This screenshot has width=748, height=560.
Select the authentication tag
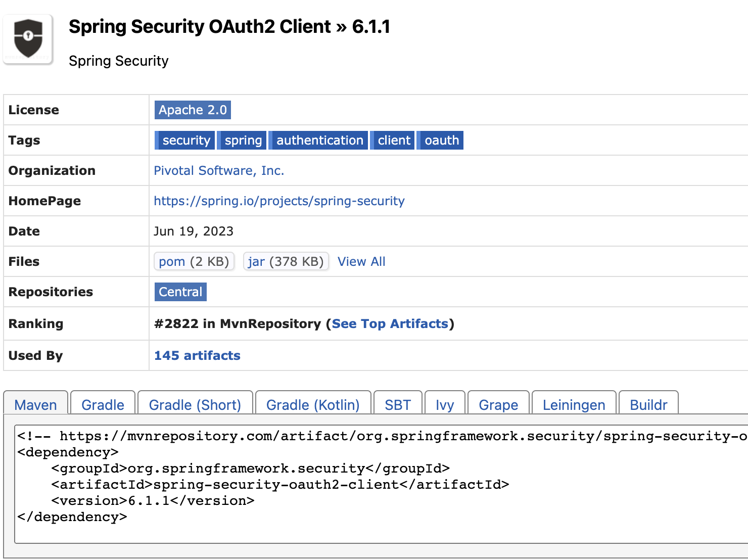tap(318, 140)
